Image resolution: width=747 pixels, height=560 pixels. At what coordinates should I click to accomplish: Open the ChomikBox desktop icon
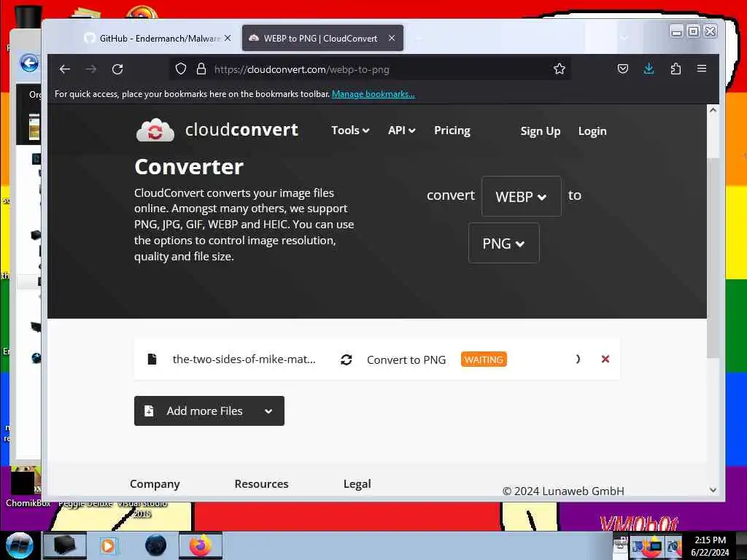coord(27,486)
